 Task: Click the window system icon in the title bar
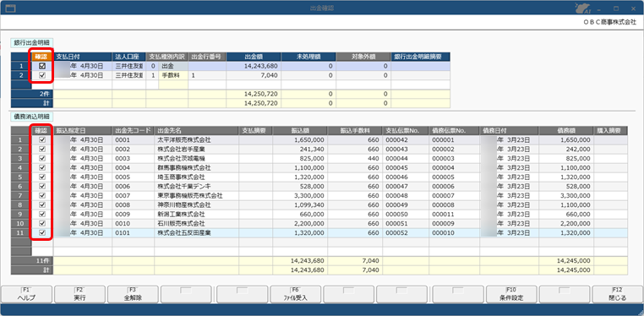10,8
